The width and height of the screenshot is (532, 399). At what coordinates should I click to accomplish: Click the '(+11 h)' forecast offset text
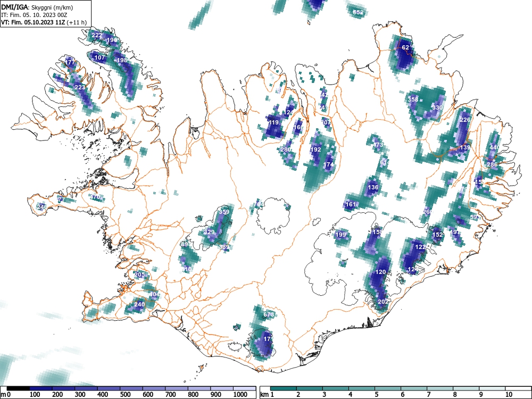[x=77, y=23]
